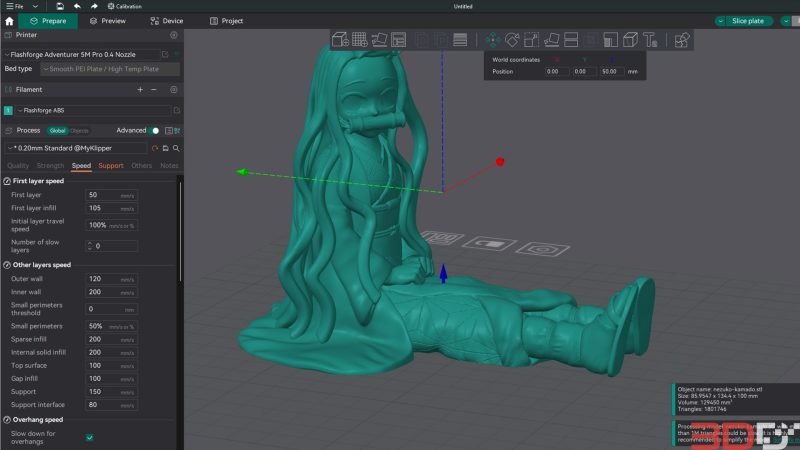This screenshot has width=800, height=450.
Task: Open Printer settings gear icon
Action: click(x=174, y=35)
